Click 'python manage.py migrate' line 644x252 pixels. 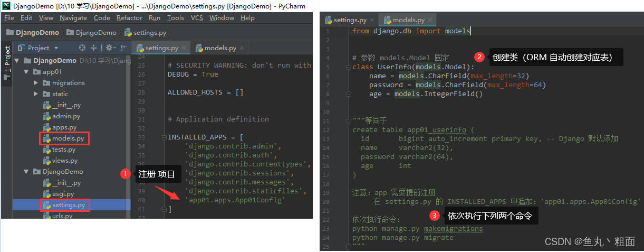[x=403, y=238]
